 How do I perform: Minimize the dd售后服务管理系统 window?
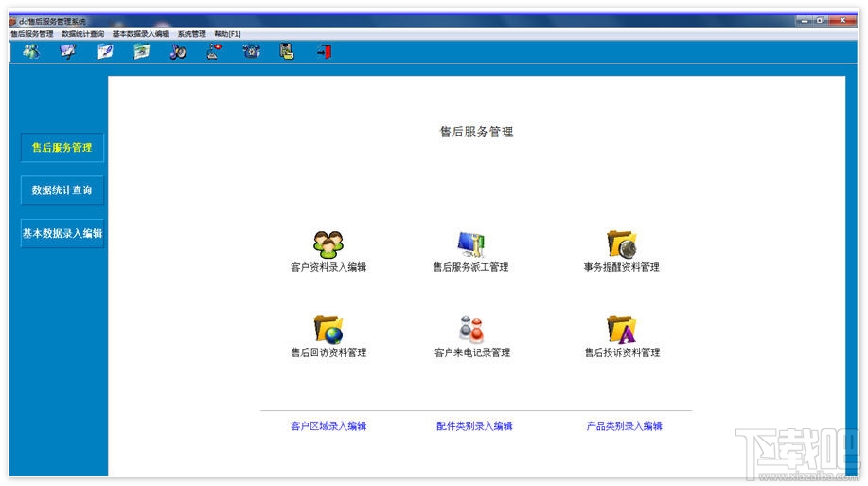tap(805, 21)
